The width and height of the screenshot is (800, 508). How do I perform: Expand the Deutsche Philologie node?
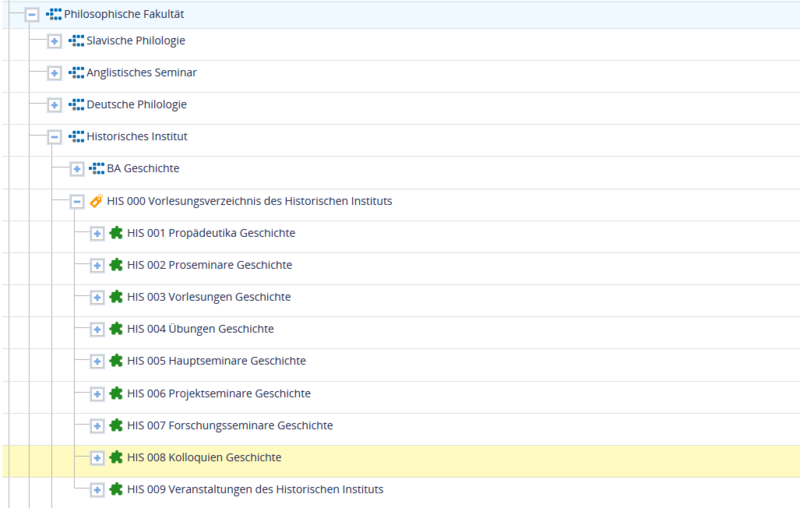(55, 106)
